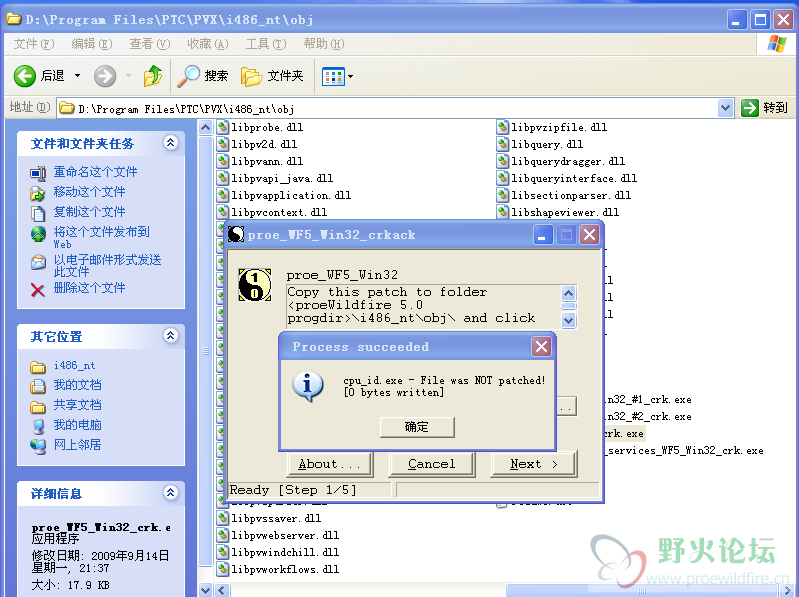Expand the address bar dropdown

[x=725, y=108]
